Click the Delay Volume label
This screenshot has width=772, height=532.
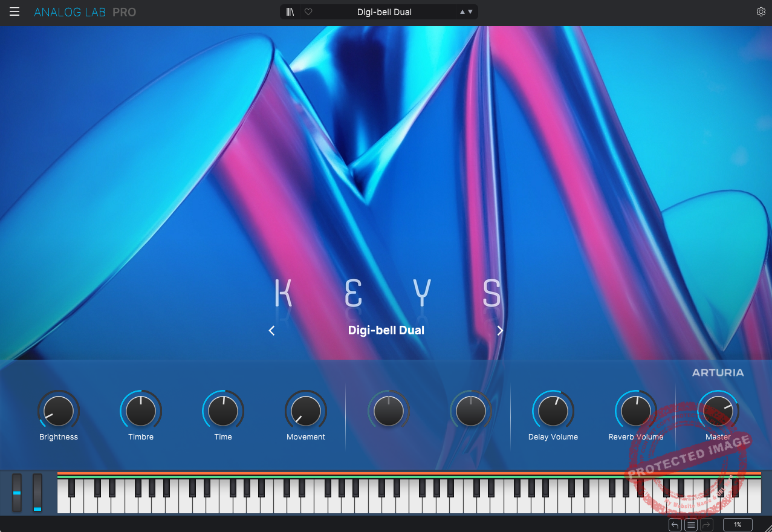[553, 437]
